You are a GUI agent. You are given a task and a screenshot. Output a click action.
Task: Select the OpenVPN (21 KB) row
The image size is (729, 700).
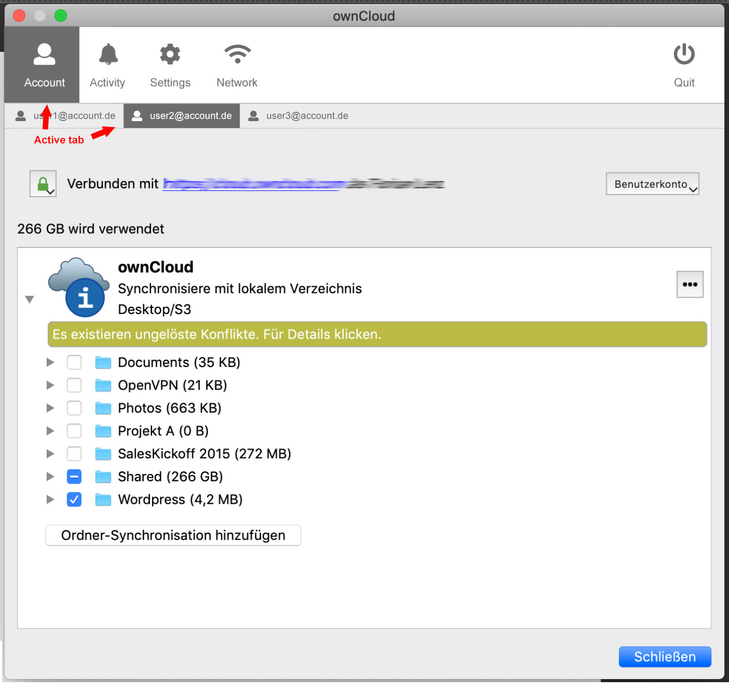point(173,385)
